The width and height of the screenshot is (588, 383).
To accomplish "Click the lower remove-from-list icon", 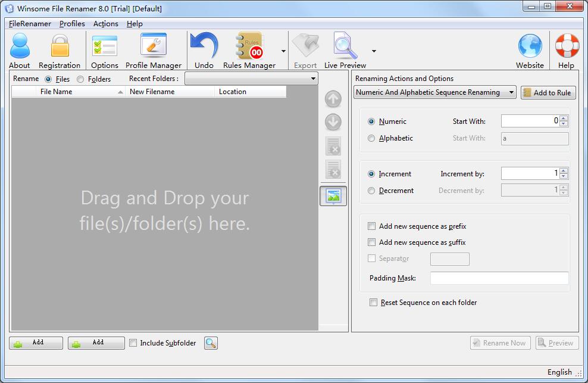I will [333, 169].
